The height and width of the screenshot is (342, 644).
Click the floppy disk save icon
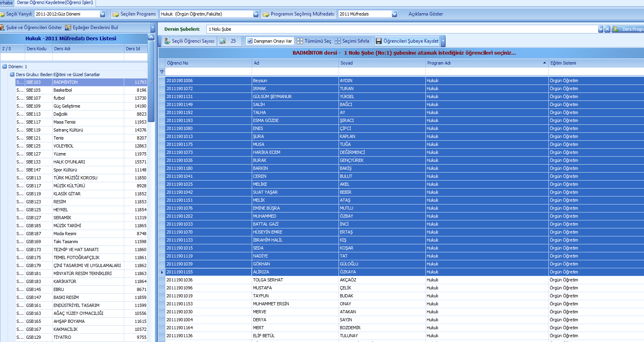point(379,41)
